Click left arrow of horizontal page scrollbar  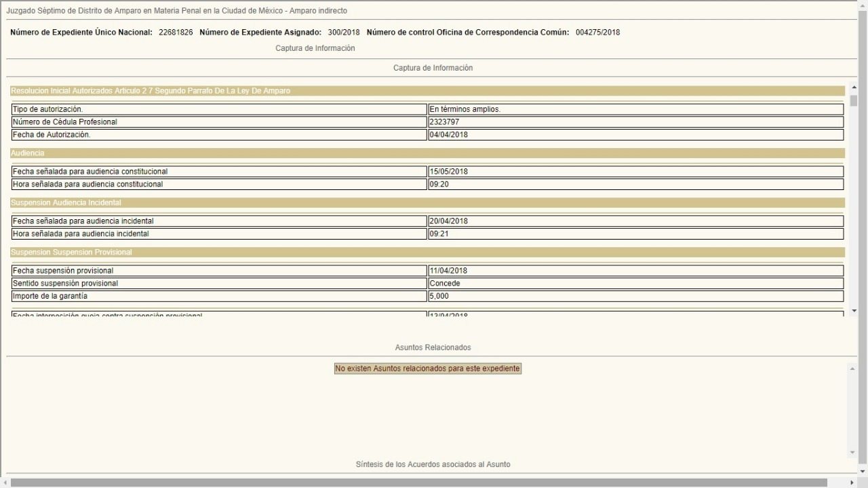5,483
